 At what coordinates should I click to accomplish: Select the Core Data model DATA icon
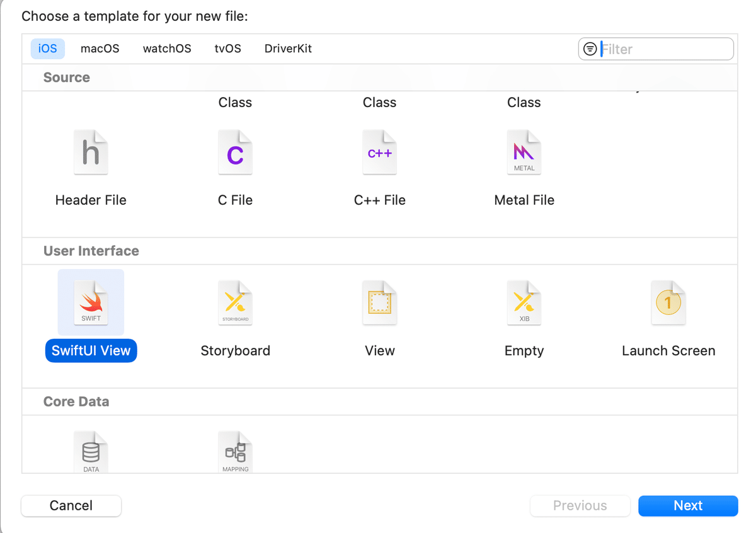[91, 452]
